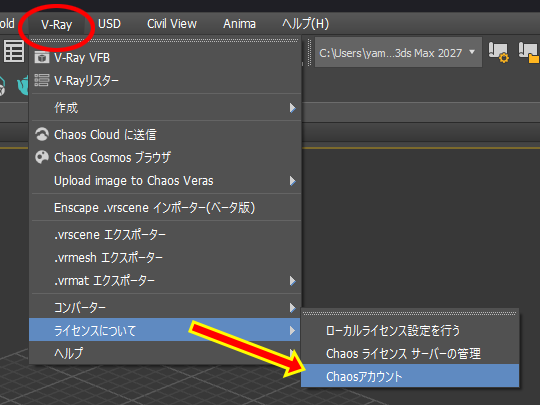Click the Chaos Cloud icon
The image size is (540, 405).
pos(42,134)
